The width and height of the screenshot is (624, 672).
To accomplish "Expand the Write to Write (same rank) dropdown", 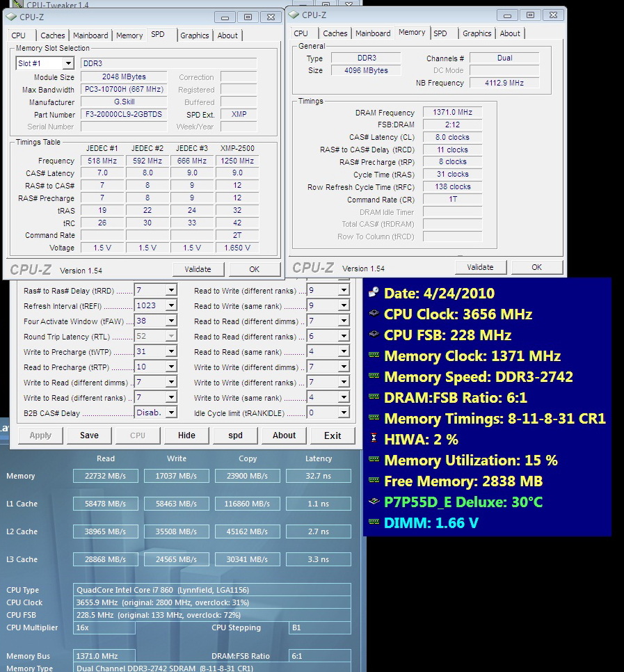I will click(x=344, y=397).
